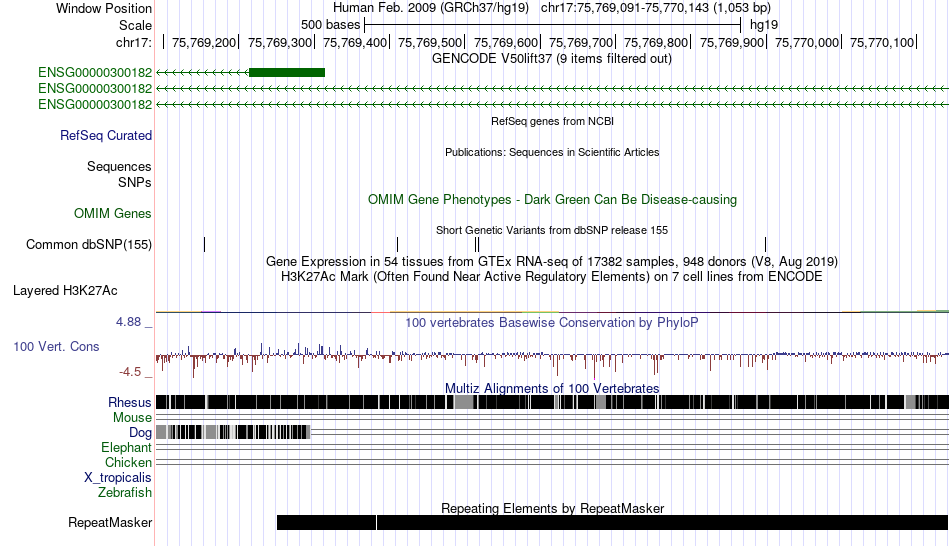
Task: Select the green exon block of ENSG00000300182
Action: tap(287, 73)
